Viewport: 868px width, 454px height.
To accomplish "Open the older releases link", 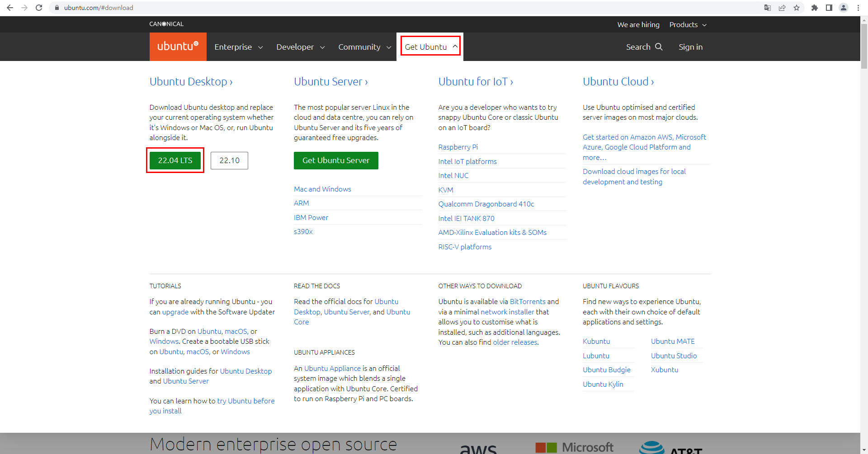I will [x=515, y=342].
